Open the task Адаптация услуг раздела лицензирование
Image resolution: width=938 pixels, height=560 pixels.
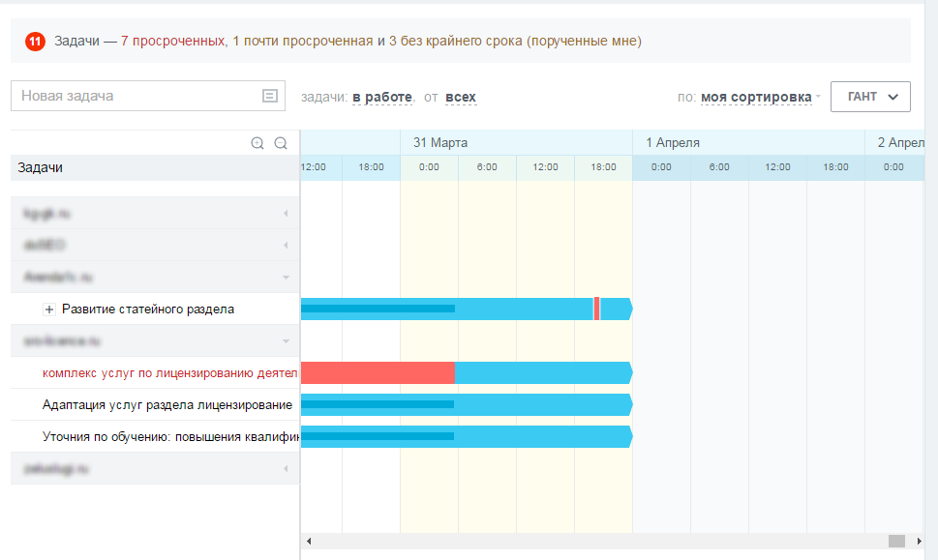pyautogui.click(x=166, y=404)
